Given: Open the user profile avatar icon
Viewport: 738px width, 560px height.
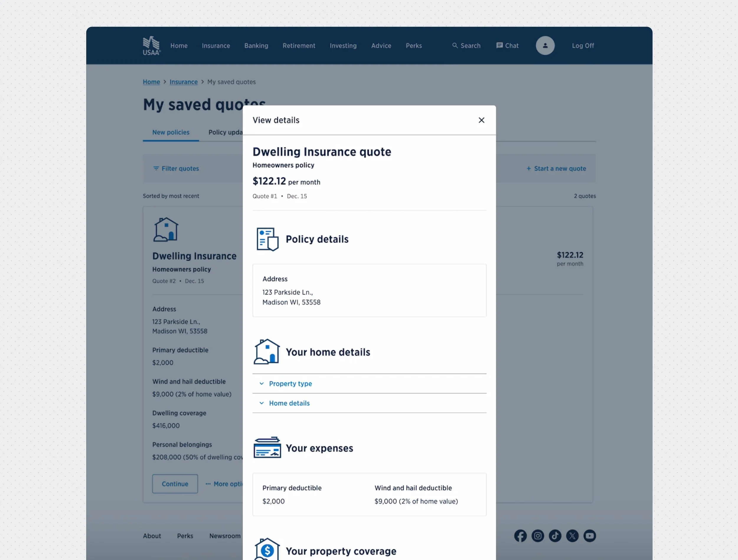Looking at the screenshot, I should tap(545, 46).
